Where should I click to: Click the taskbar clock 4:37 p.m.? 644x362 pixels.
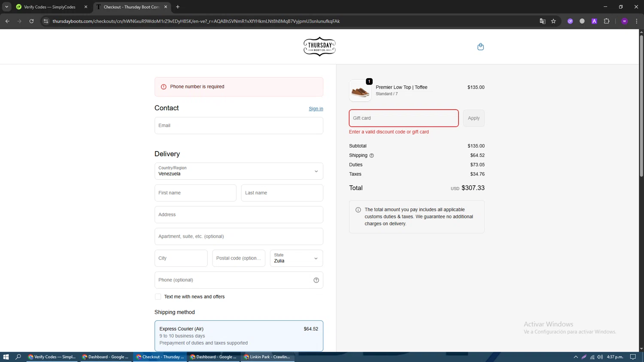[x=615, y=357]
